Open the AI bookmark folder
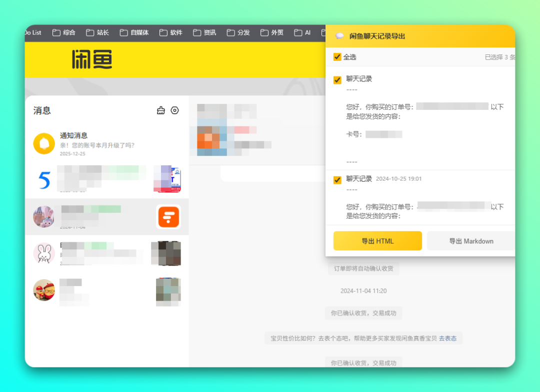540x392 pixels. (302, 33)
